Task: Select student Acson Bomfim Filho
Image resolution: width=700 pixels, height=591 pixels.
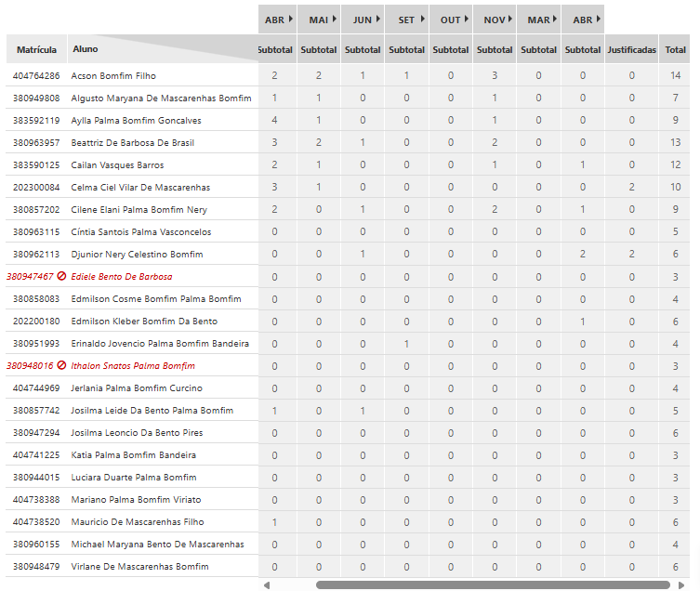Action: click(x=113, y=76)
